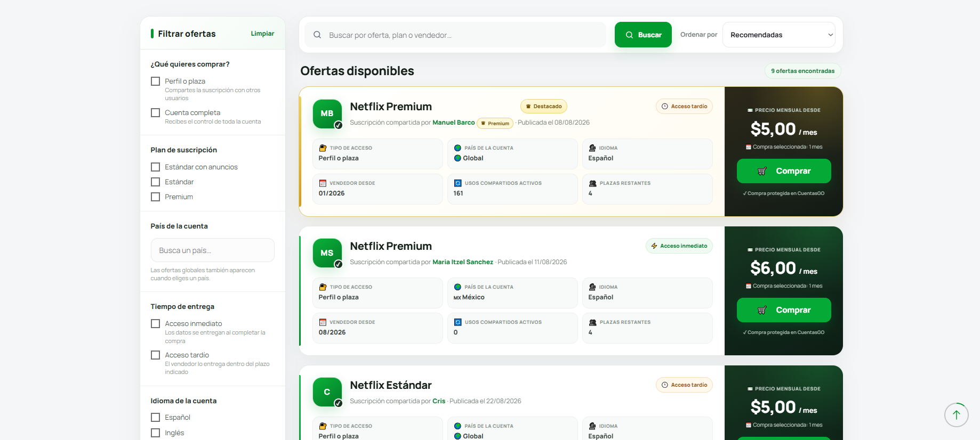
Task: Enable the Estándar con anuncios plan filter
Action: click(156, 167)
